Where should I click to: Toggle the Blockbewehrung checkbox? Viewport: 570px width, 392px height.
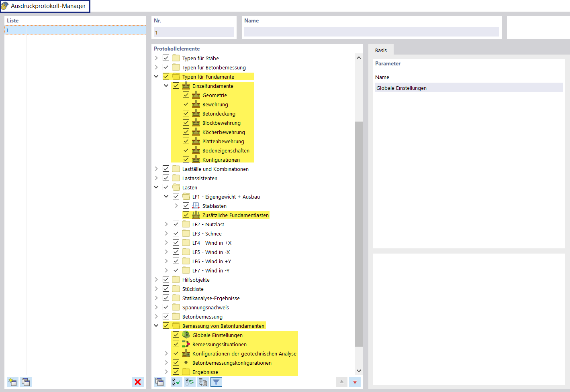tap(186, 122)
